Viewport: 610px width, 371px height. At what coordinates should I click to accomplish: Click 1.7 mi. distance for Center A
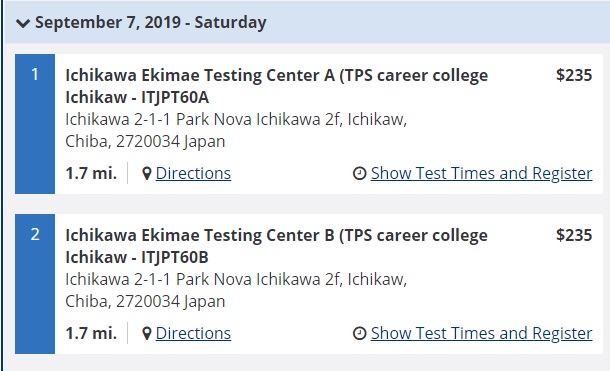click(91, 173)
